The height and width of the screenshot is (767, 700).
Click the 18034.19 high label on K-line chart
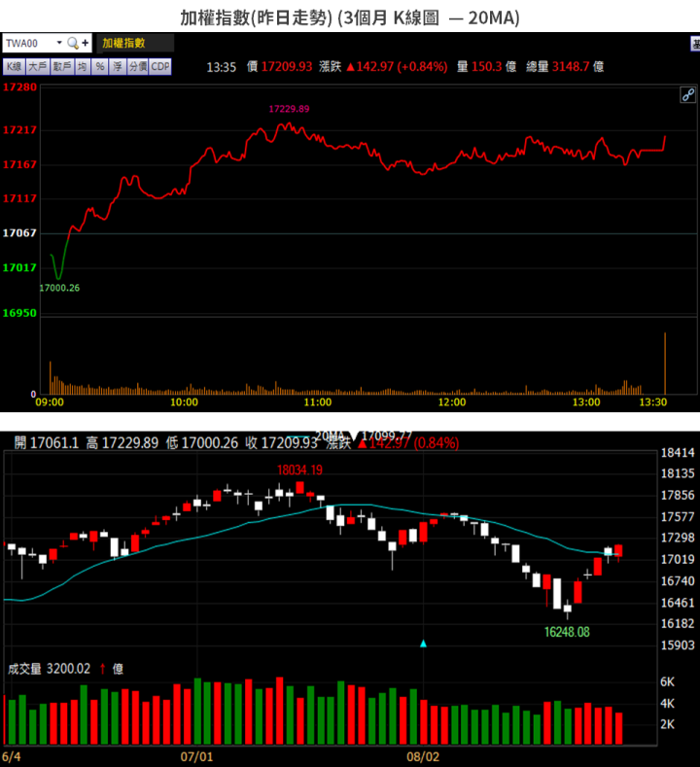(x=299, y=471)
